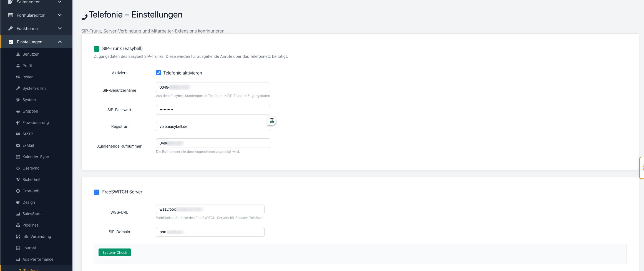This screenshot has width=644, height=271.
Task: Click the Sicherheit shield icon
Action: [x=18, y=180]
